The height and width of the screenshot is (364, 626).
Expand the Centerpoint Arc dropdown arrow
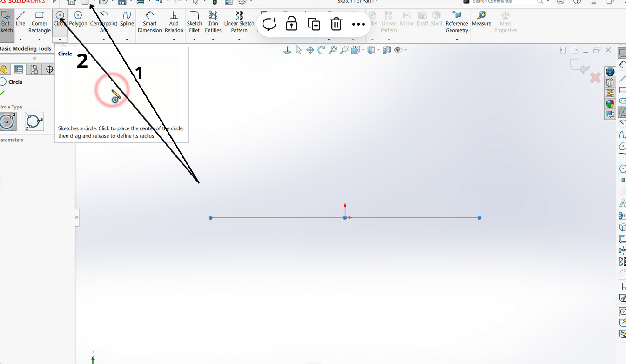tap(104, 40)
